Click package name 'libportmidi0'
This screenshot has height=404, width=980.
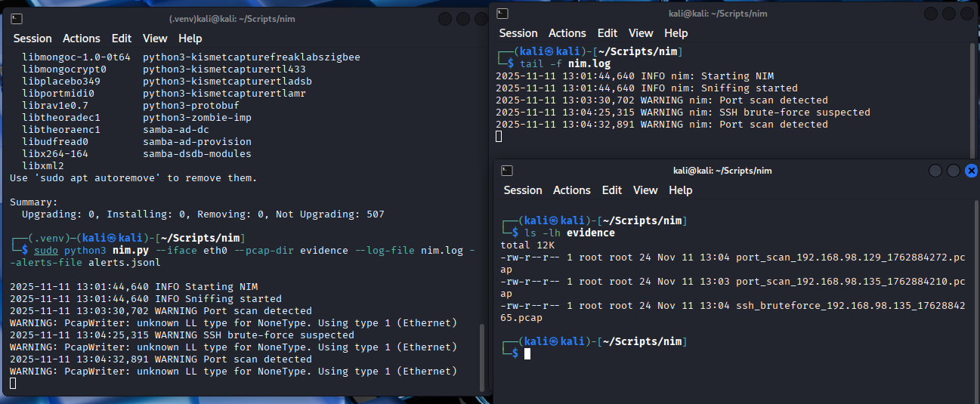58,93
